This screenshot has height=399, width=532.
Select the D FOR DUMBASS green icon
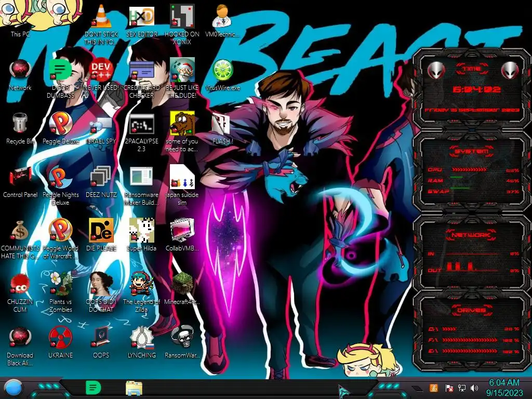pyautogui.click(x=60, y=78)
